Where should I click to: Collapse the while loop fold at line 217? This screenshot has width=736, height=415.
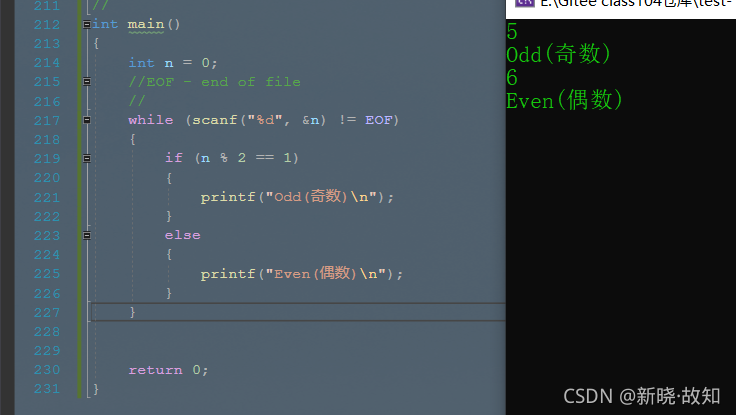87,120
